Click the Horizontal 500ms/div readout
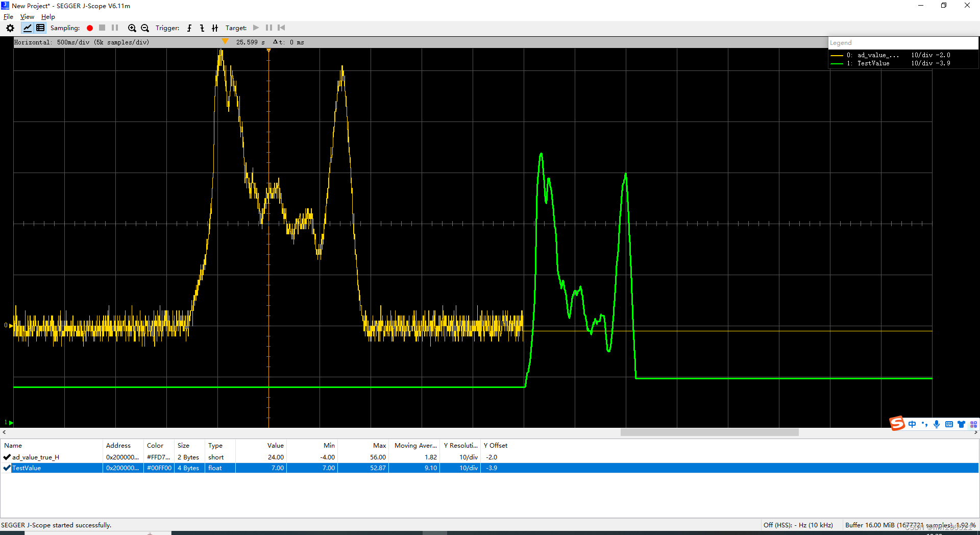The image size is (980, 535). coord(82,42)
